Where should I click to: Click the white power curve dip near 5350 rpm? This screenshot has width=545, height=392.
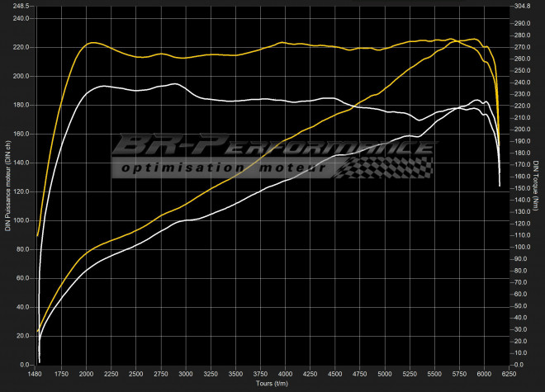pyautogui.click(x=419, y=136)
